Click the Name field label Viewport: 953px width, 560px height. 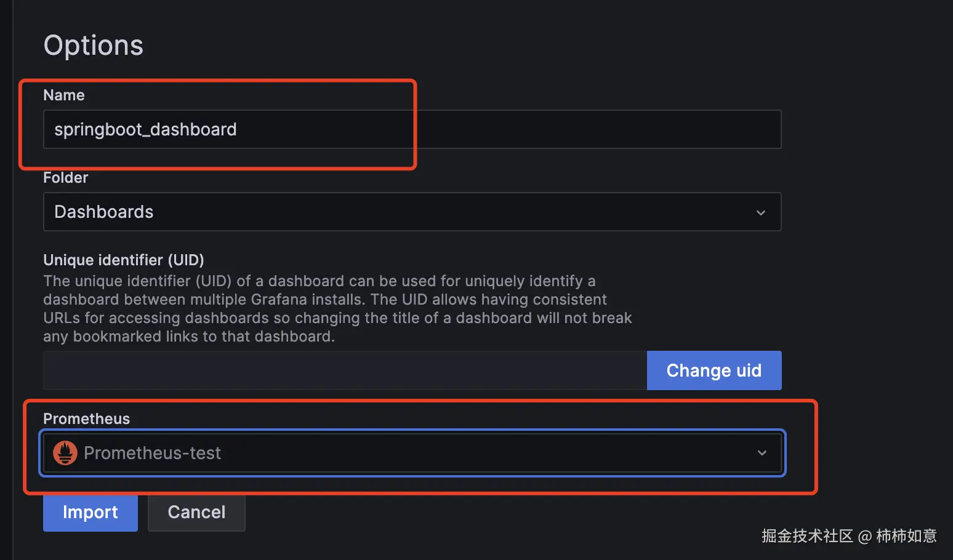pyautogui.click(x=64, y=95)
